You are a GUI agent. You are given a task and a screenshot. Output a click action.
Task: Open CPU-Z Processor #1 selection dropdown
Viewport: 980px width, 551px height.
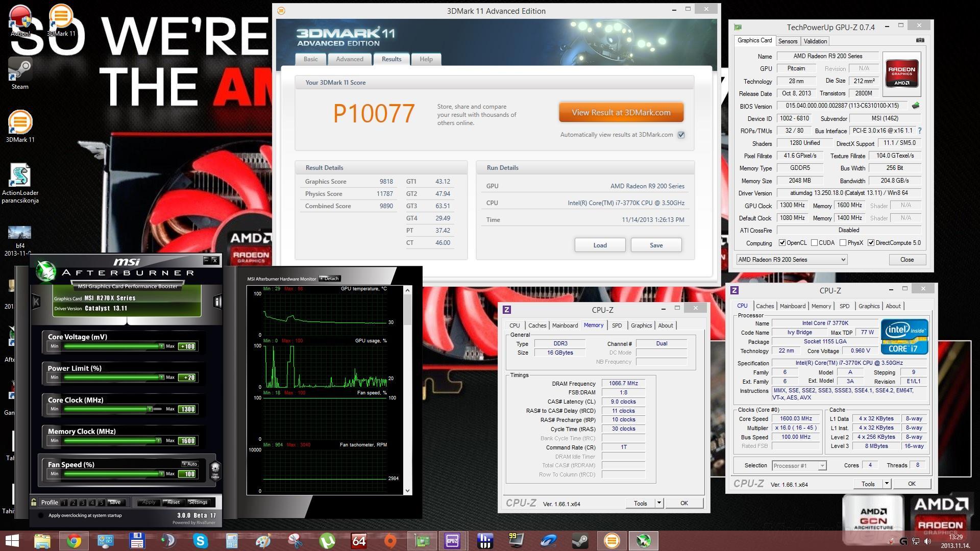[x=799, y=465]
